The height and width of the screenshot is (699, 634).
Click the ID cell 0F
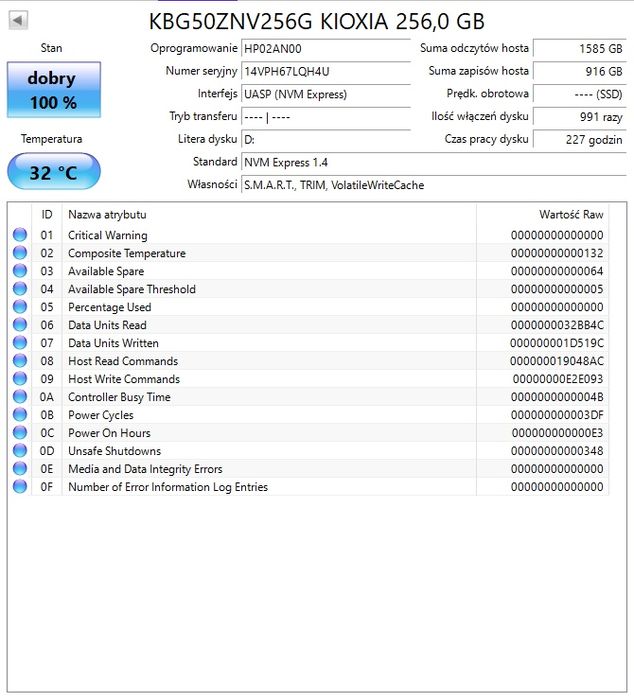[46, 487]
